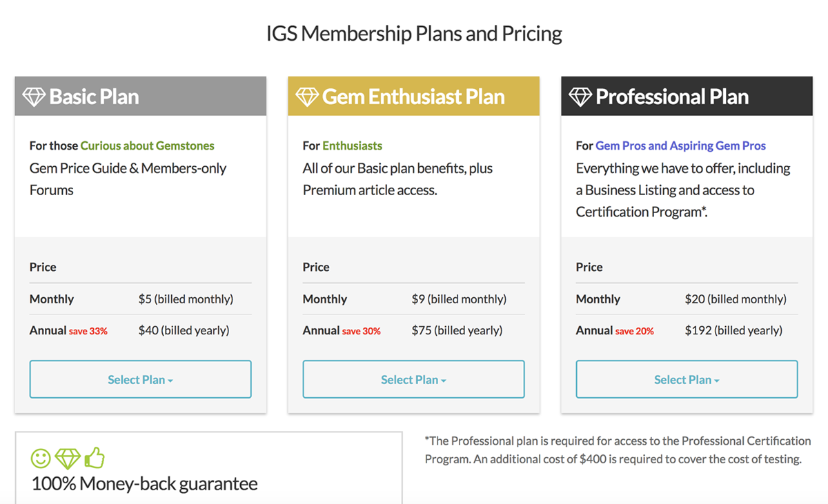The height and width of the screenshot is (504, 828).
Task: Click the Curious about Gemstones link
Action: (x=148, y=145)
